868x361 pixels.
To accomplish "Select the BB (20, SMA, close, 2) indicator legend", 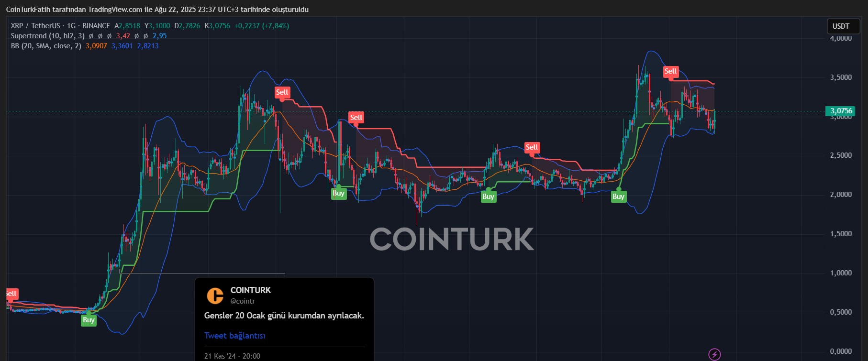I will [x=46, y=46].
